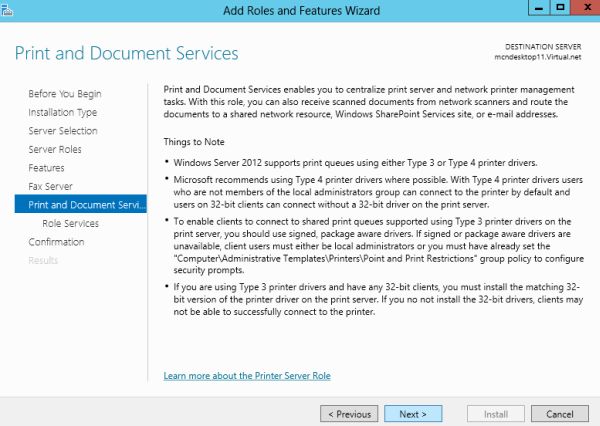This screenshot has width=600, height=426.
Task: Open Learn more about the Printer Server Role
Action: click(247, 376)
